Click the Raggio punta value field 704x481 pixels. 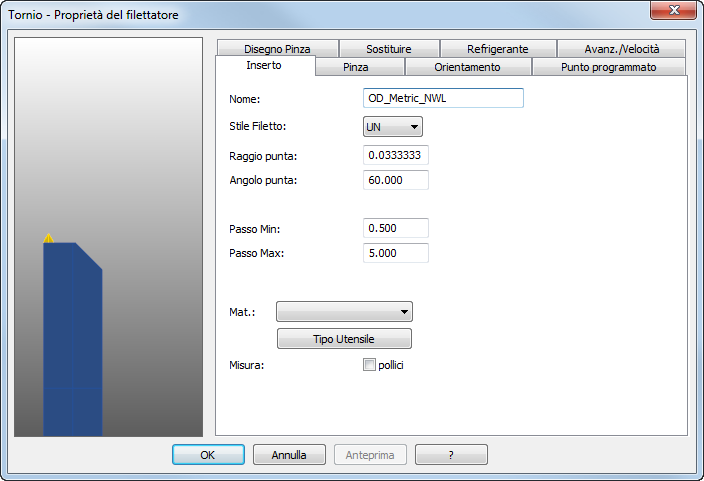tap(396, 155)
